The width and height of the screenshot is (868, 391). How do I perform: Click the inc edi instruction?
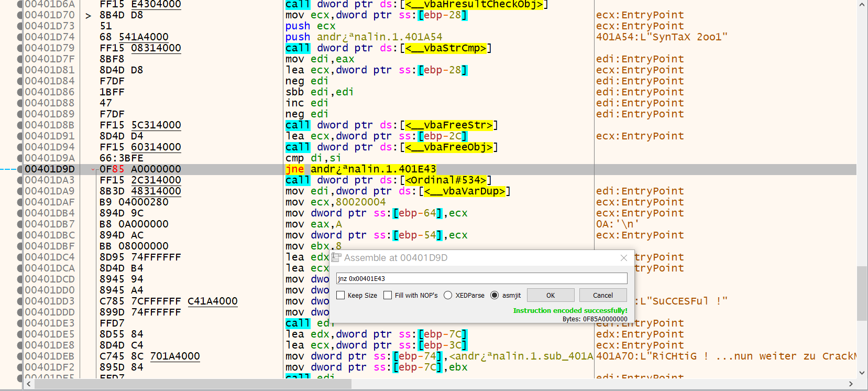pyautogui.click(x=307, y=103)
